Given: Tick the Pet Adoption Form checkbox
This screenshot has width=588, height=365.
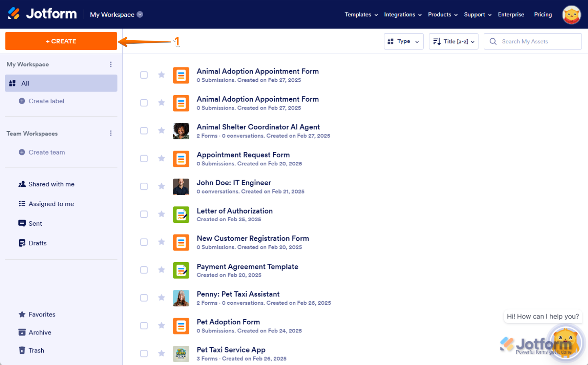Looking at the screenshot, I should [144, 325].
